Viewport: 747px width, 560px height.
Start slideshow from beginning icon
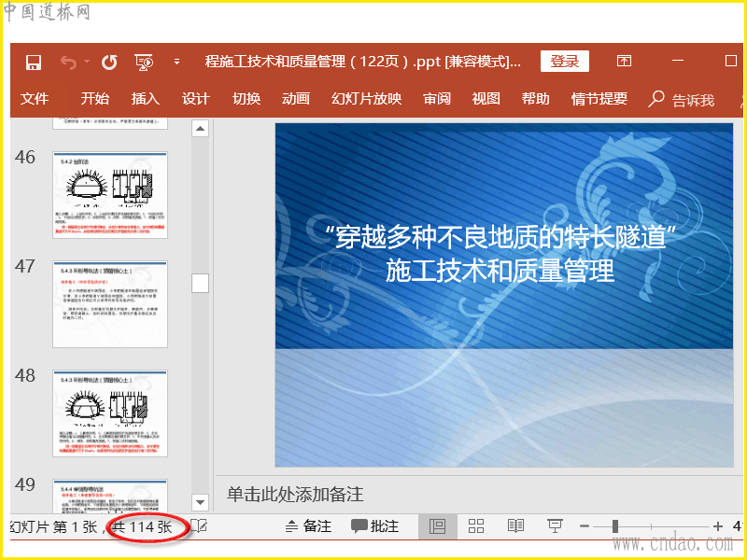(x=144, y=62)
